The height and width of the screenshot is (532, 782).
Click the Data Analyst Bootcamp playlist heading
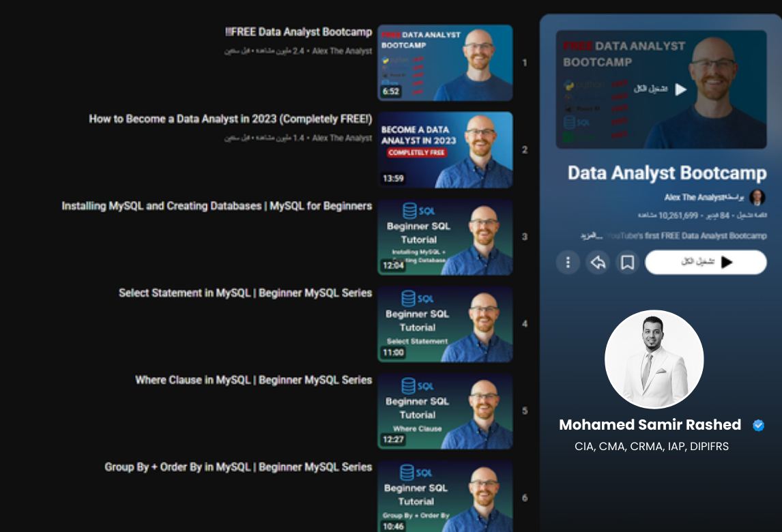667,173
